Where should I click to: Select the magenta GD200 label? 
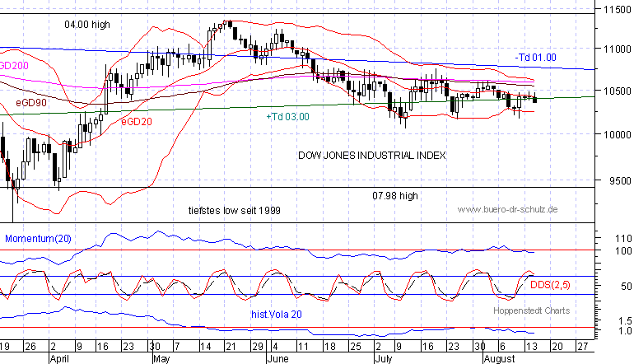tap(14, 66)
